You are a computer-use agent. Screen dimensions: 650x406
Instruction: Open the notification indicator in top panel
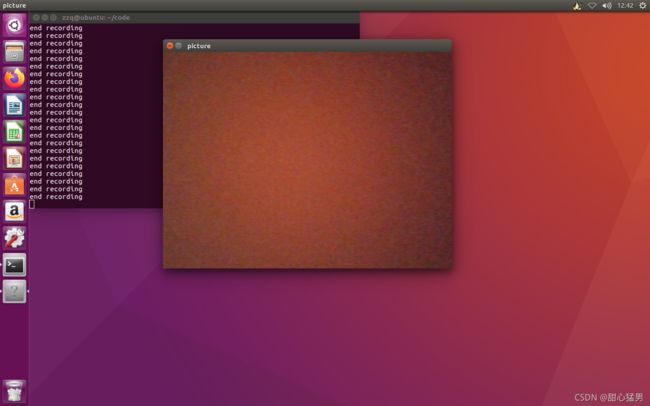click(577, 5)
